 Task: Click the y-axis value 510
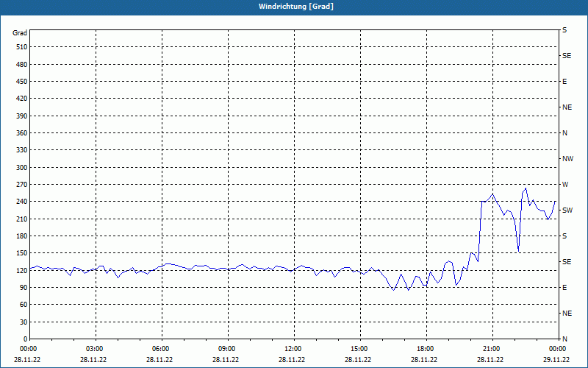pyautogui.click(x=22, y=47)
